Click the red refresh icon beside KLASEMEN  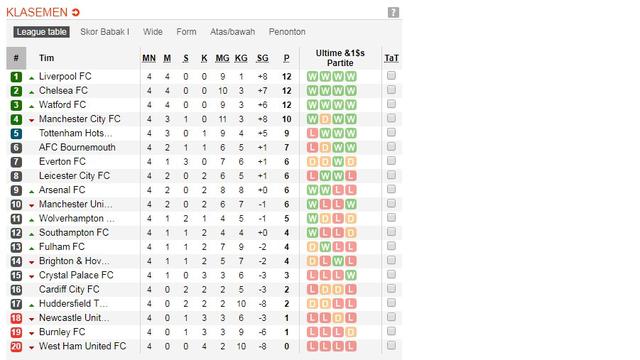click(76, 13)
